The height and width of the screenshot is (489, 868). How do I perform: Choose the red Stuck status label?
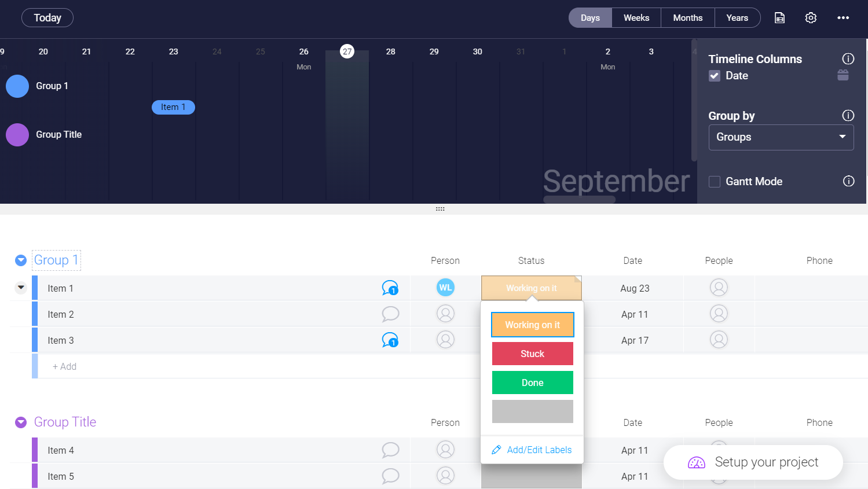pos(533,354)
